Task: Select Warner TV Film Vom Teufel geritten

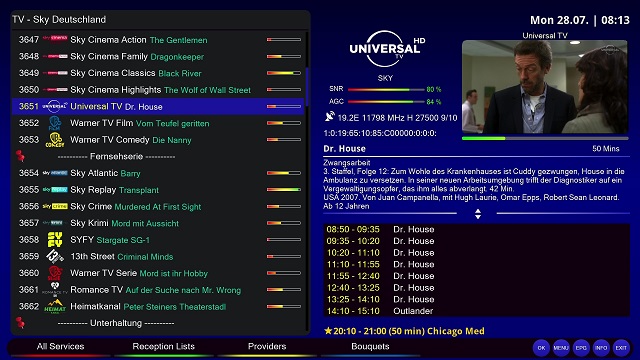Action: click(x=158, y=123)
